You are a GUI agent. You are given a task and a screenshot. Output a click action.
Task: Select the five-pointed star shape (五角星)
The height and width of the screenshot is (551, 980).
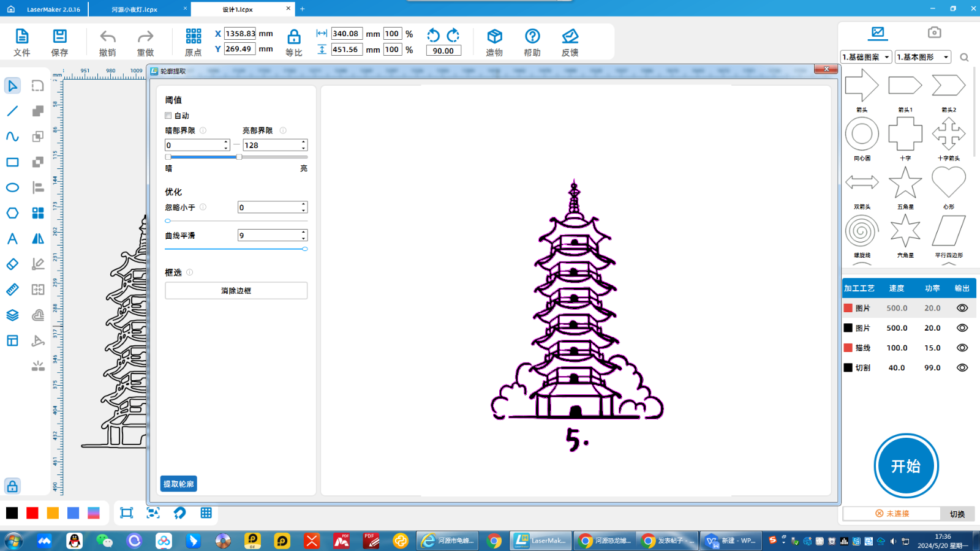[905, 184]
